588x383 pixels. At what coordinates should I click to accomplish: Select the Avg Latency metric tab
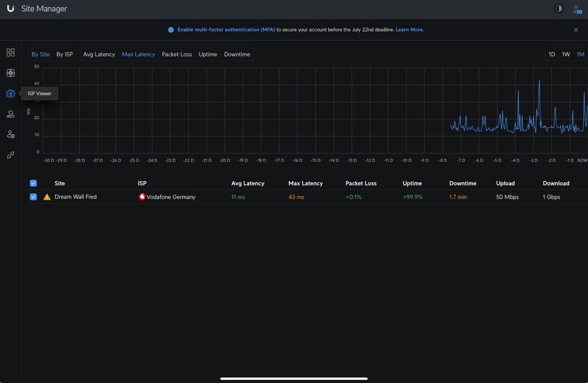99,54
